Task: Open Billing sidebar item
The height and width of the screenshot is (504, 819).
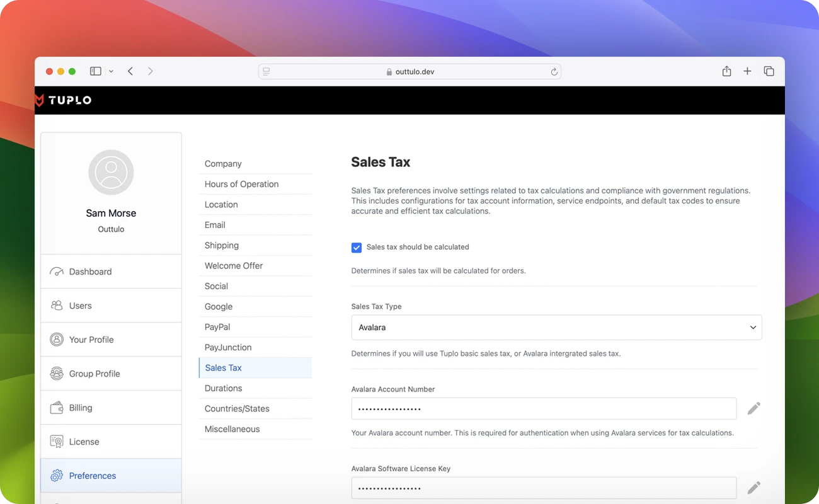Action: pyautogui.click(x=111, y=408)
